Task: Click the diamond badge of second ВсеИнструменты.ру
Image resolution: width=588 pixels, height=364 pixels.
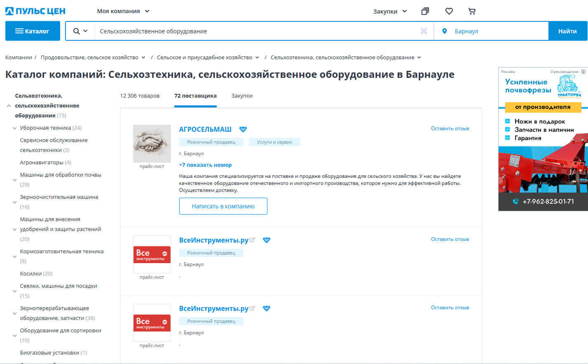Action: click(x=267, y=308)
